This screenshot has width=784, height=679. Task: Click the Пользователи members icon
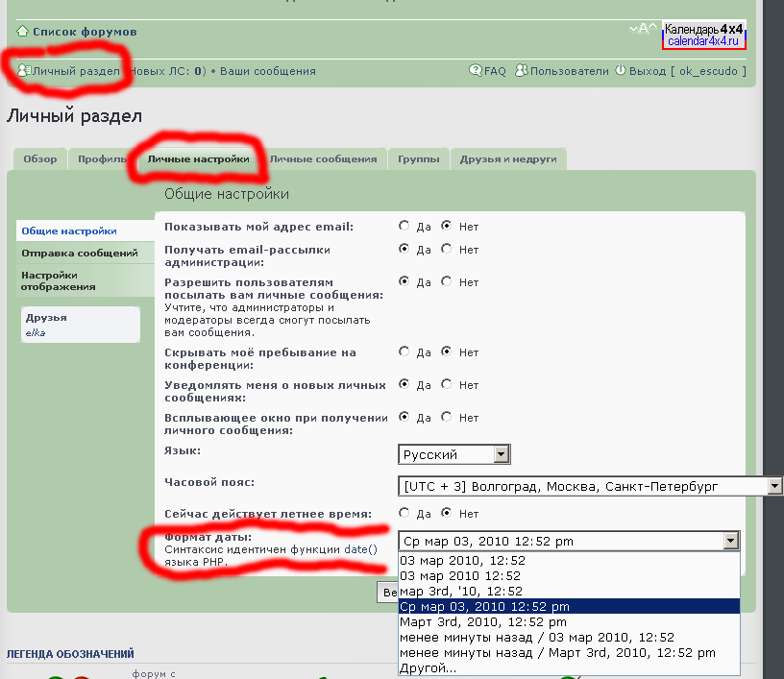(522, 71)
